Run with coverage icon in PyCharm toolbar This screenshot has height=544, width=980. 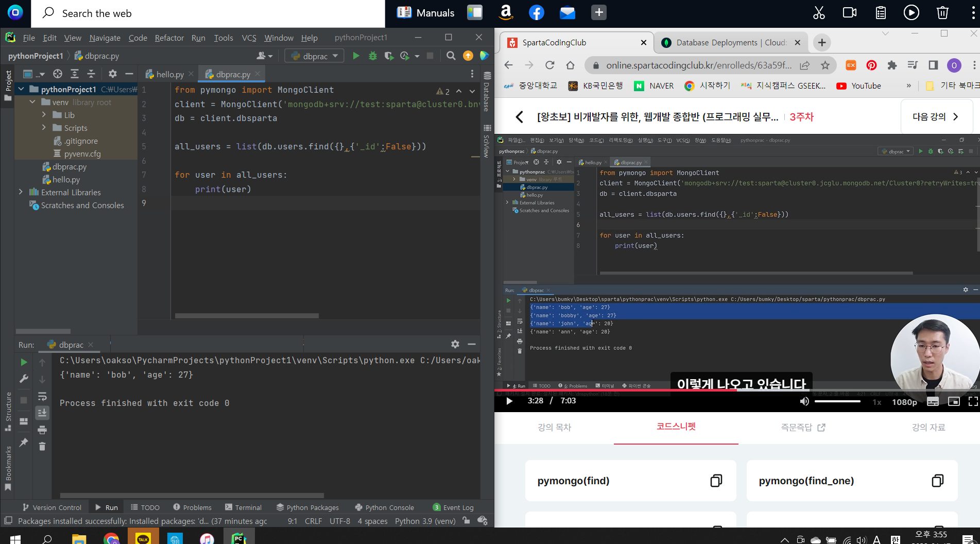pos(389,56)
